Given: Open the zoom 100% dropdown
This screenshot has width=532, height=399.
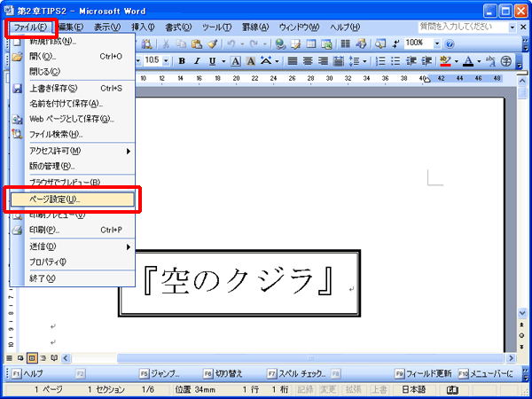Looking at the screenshot, I should (437, 43).
